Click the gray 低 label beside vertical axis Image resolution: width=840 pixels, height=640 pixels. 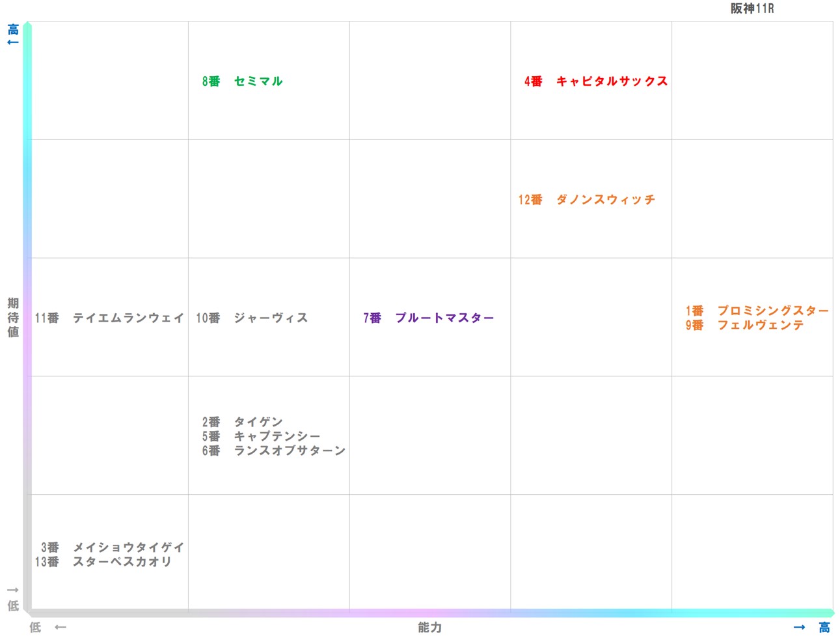13,605
